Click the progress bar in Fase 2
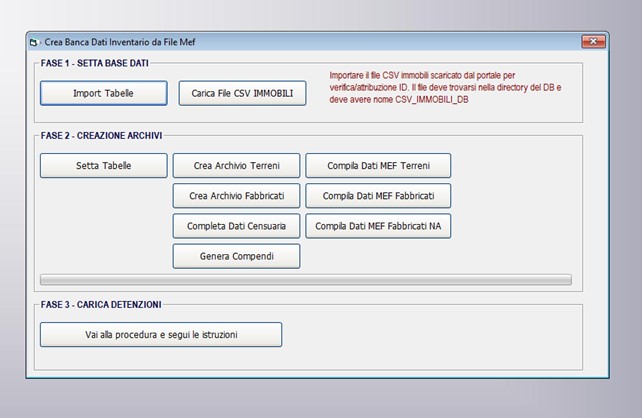The width and height of the screenshot is (642, 418). (x=306, y=280)
